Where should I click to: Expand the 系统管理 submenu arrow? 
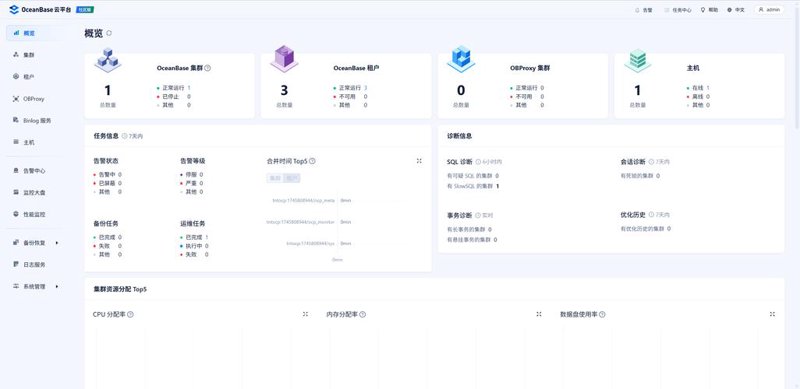click(57, 286)
